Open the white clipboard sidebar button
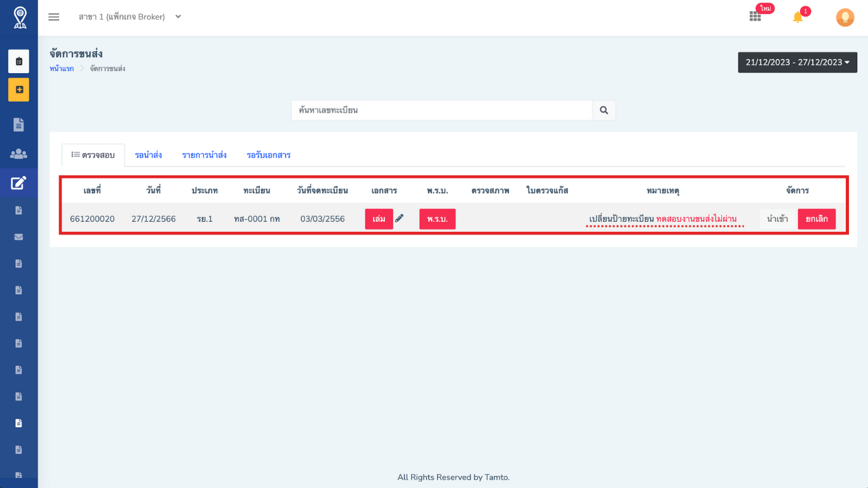Viewport: 868px width, 488px height. point(18,62)
